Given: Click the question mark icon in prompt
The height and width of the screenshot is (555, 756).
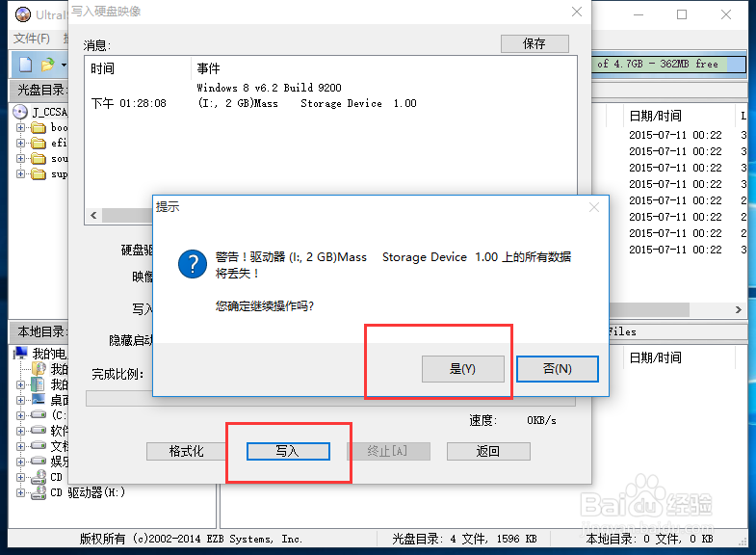Looking at the screenshot, I should coord(193,264).
